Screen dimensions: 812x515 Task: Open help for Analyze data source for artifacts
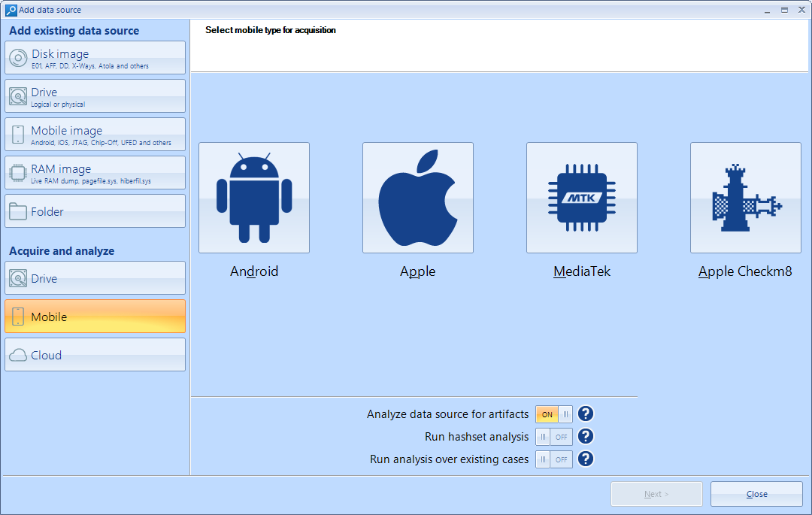[x=586, y=414]
